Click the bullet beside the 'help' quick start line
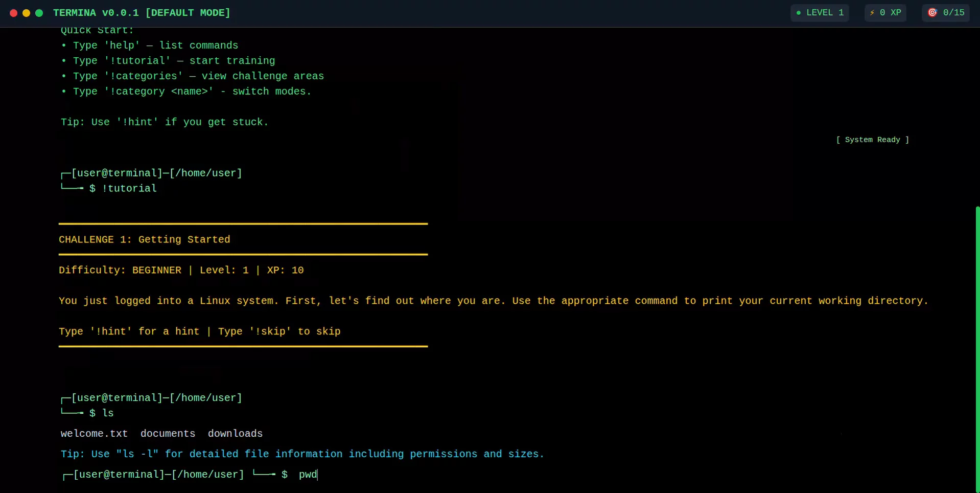Image resolution: width=980 pixels, height=493 pixels. click(x=63, y=46)
